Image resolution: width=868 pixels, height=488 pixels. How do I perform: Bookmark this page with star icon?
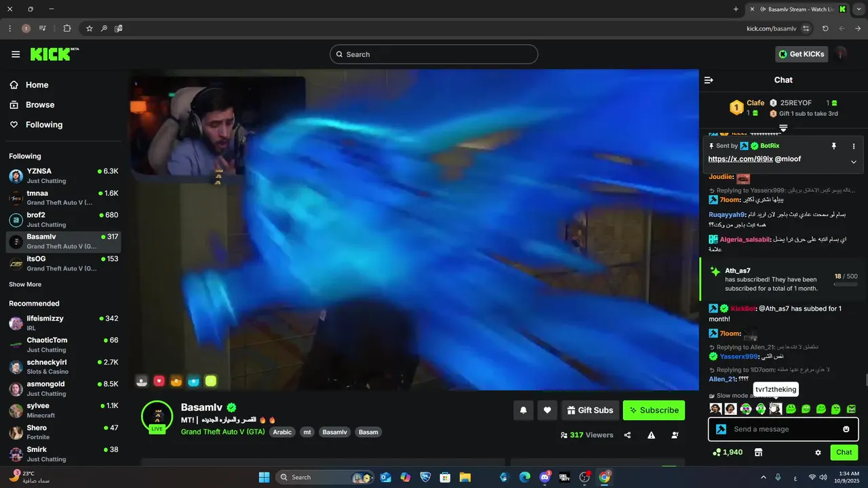[x=89, y=28]
